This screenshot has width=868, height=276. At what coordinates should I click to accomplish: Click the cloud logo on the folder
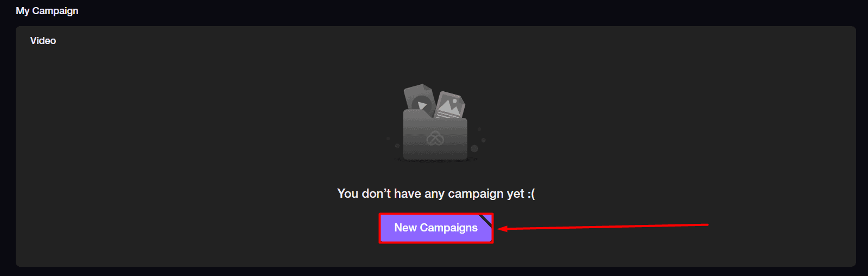pos(435,139)
